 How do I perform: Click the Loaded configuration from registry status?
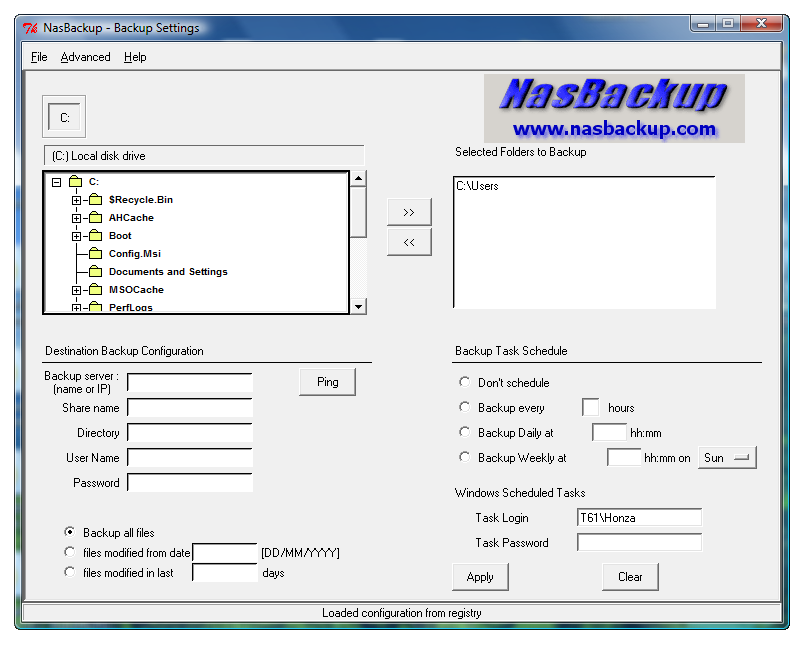coord(402,612)
